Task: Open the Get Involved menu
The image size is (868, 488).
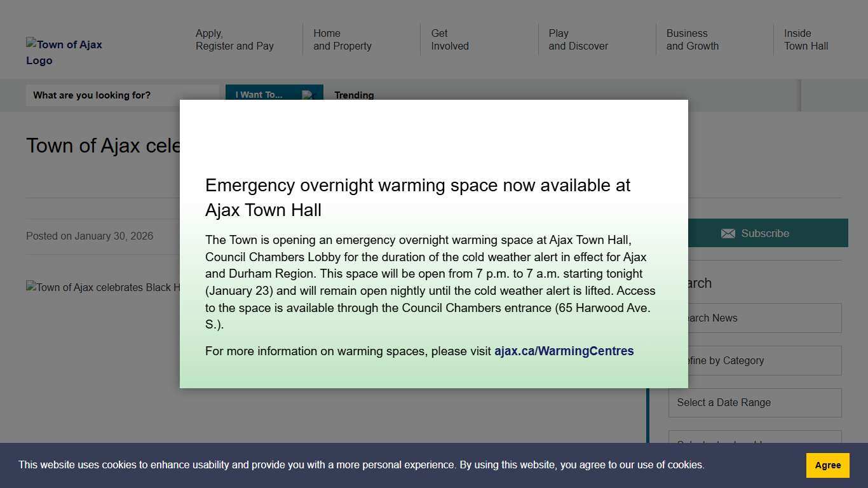Action: click(x=450, y=39)
